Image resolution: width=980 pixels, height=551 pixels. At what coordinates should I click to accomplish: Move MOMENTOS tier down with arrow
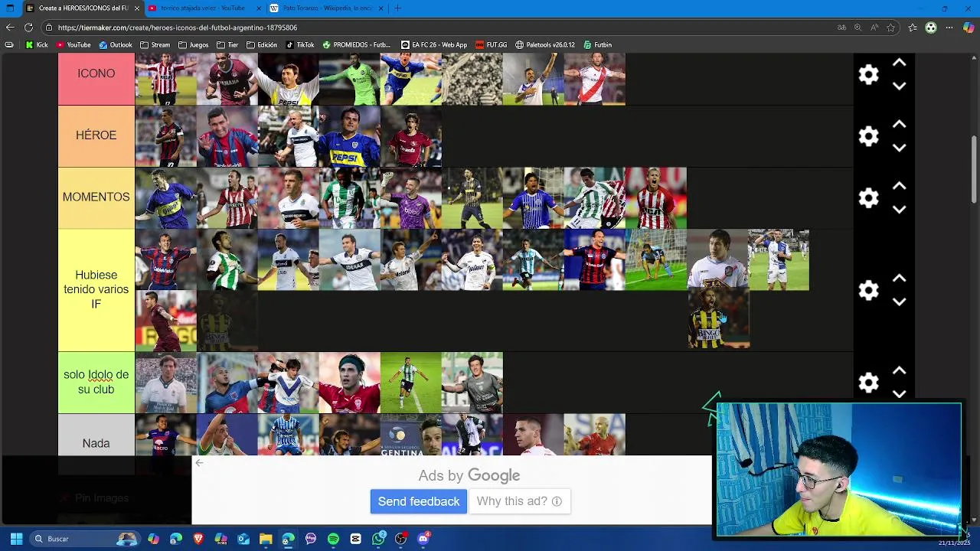[900, 209]
